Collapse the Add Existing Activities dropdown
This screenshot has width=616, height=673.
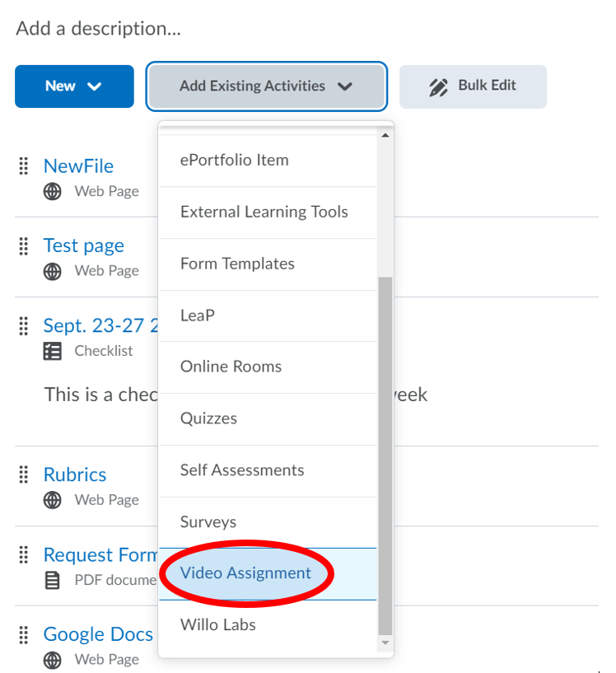[x=266, y=86]
